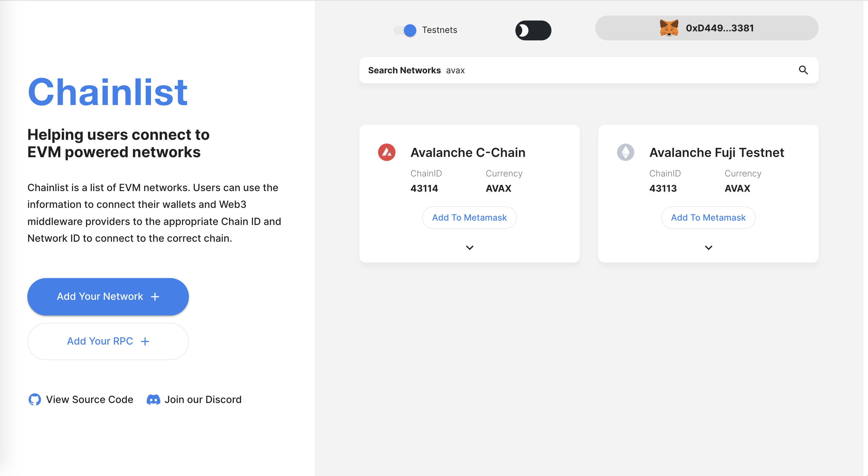Open View Source Code link
Screen dimensions: 868x476
point(90,400)
